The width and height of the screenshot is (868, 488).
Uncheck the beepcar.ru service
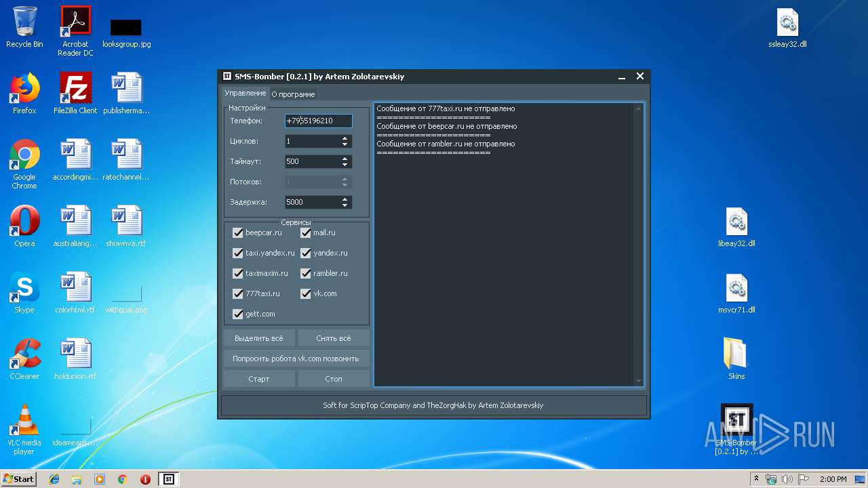pyautogui.click(x=238, y=232)
